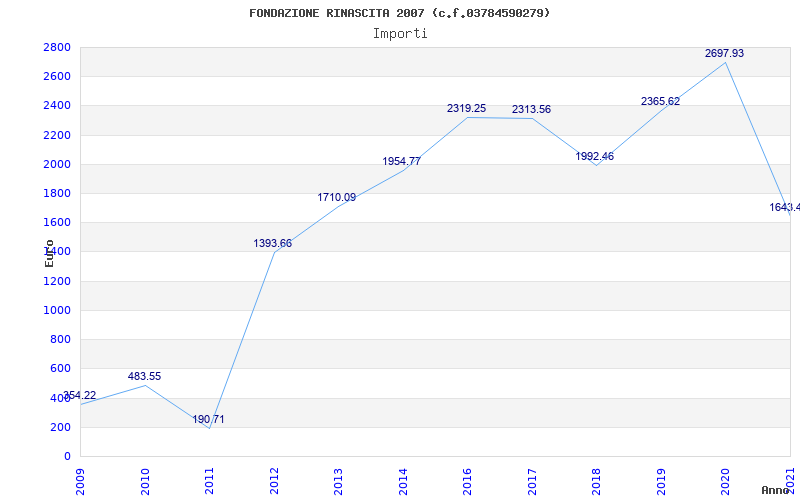Screen dimensions: 800x500
Task: Click y-axis tick value 600
Action: 60,368
